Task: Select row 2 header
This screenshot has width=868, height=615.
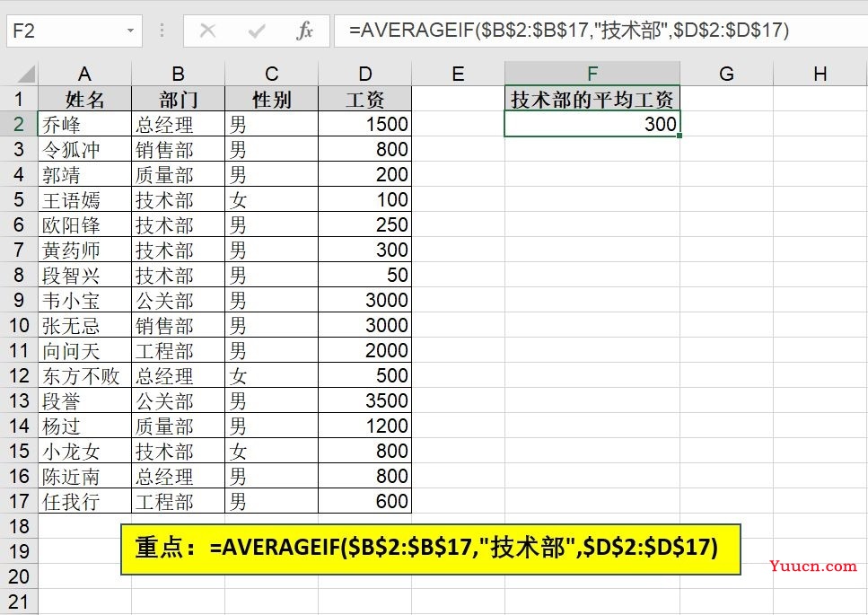Action: point(19,124)
